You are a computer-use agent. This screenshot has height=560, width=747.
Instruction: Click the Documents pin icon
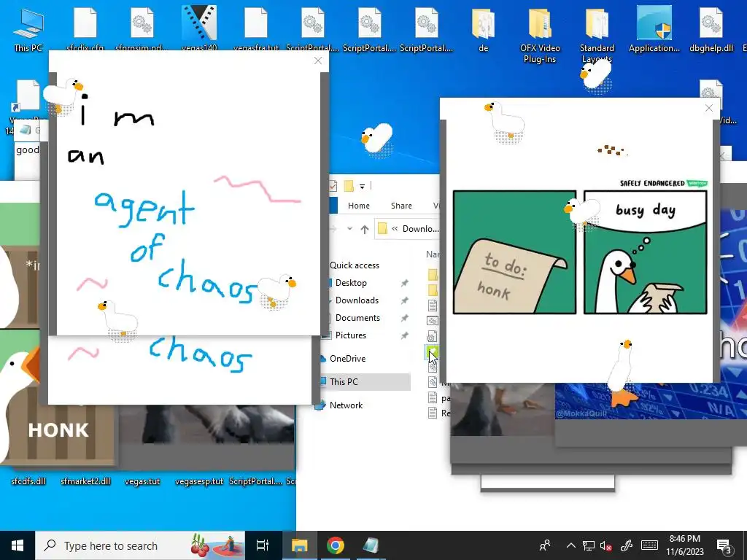404,318
